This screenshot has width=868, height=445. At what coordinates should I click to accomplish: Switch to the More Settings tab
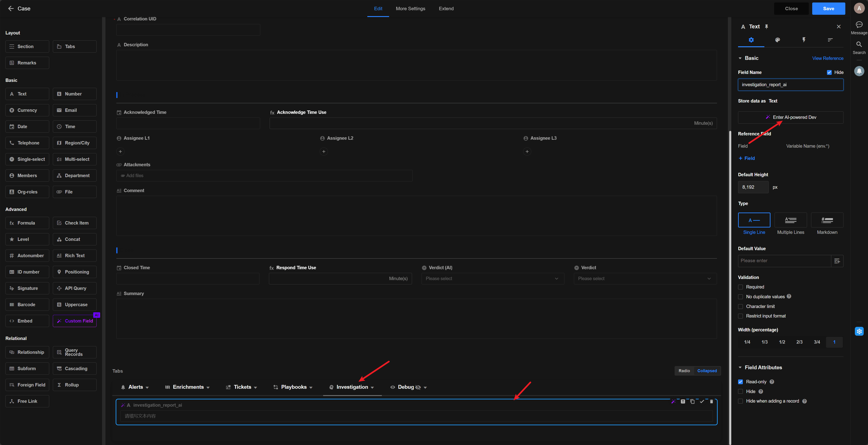click(x=410, y=8)
